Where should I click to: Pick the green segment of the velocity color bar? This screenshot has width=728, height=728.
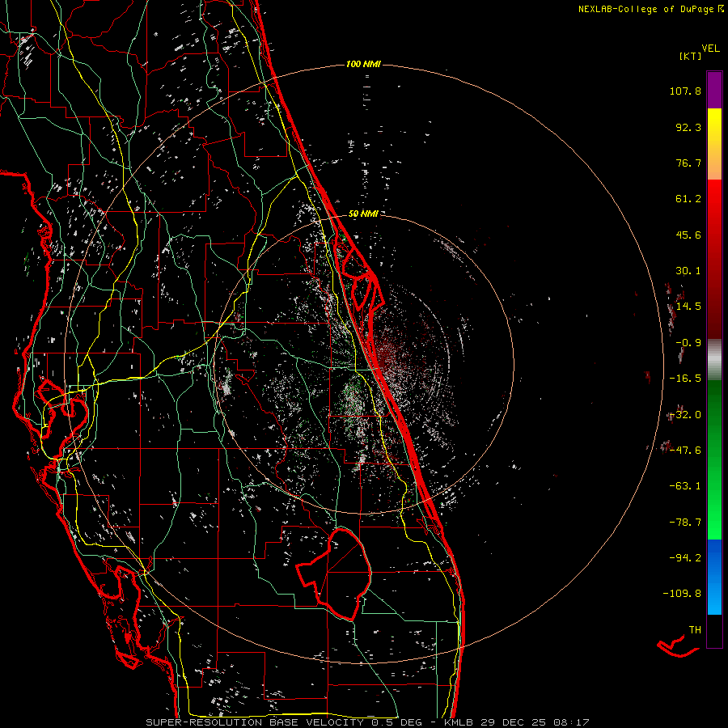point(714,459)
